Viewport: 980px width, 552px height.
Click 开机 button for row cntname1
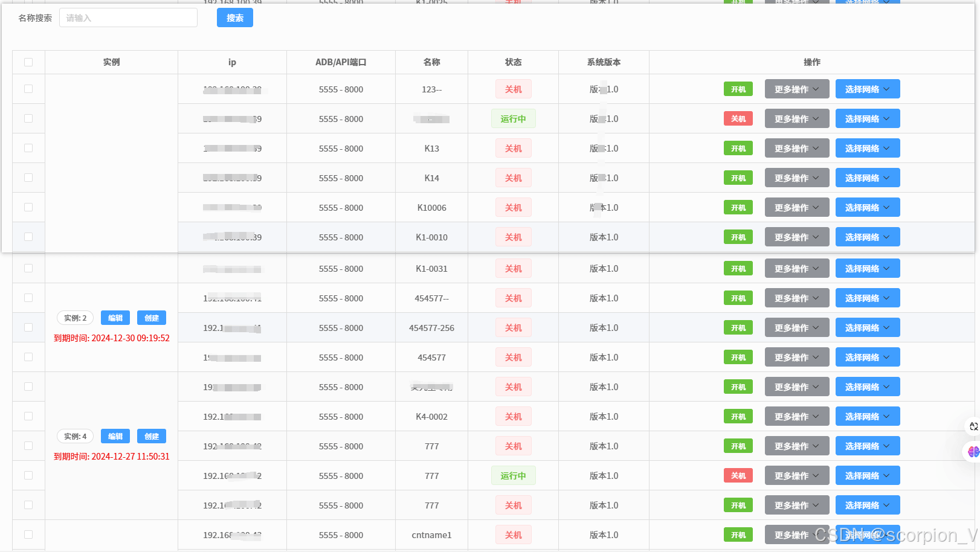pos(738,534)
